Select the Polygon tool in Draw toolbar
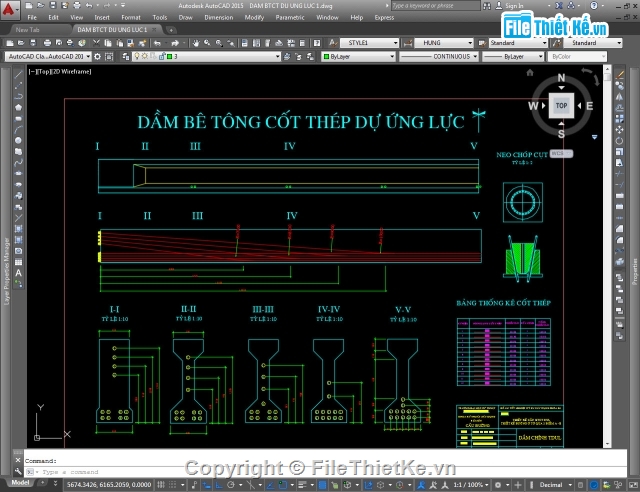Image resolution: width=640 pixels, height=492 pixels. point(18,107)
